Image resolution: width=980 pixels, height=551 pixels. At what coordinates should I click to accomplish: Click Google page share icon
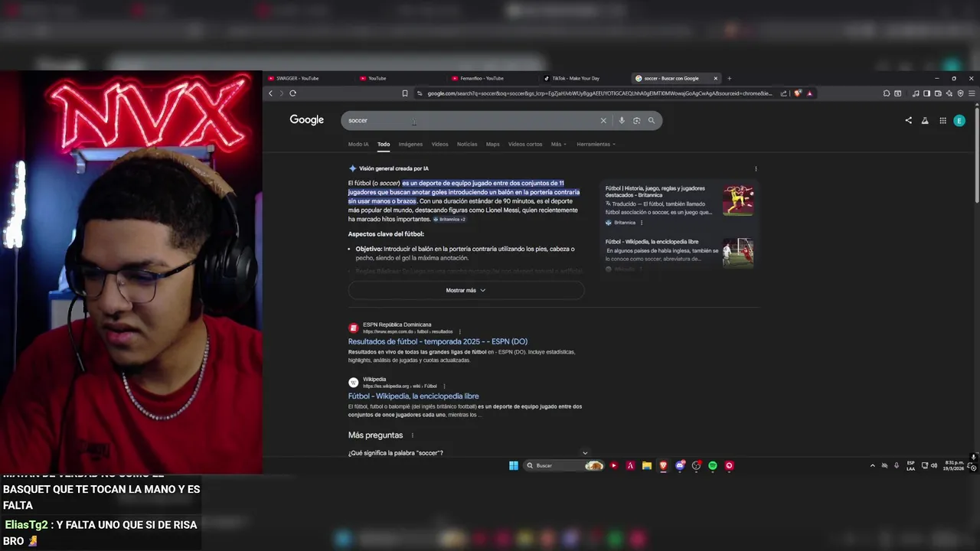(909, 120)
